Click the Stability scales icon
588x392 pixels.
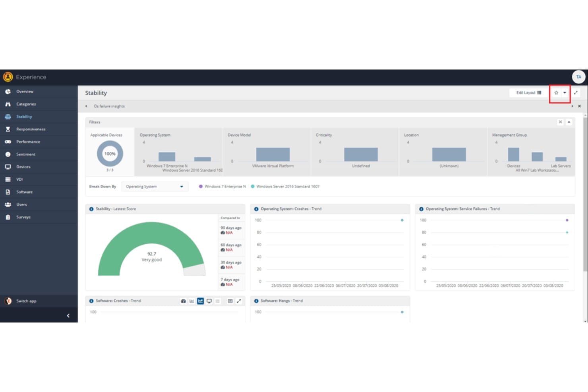(8, 117)
